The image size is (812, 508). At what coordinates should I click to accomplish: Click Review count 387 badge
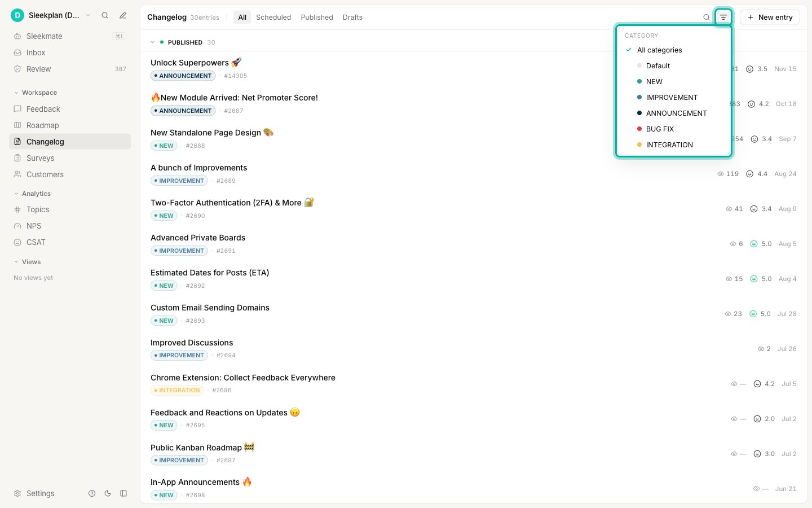click(x=121, y=69)
